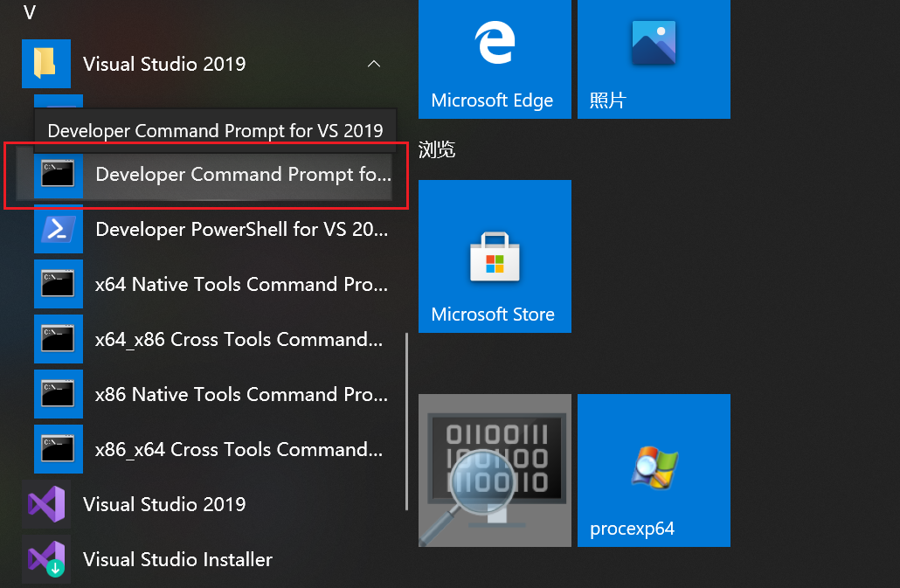Launch Microsoft Store from its tile
The width and height of the screenshot is (900, 588).
click(x=495, y=256)
